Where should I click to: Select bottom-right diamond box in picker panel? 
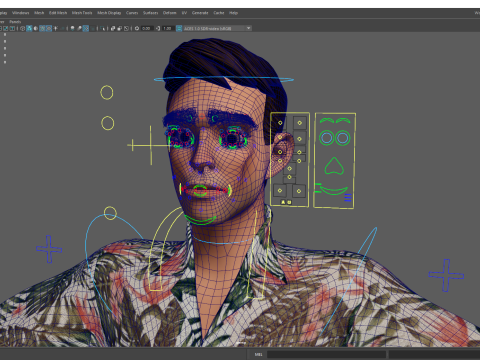(299, 191)
